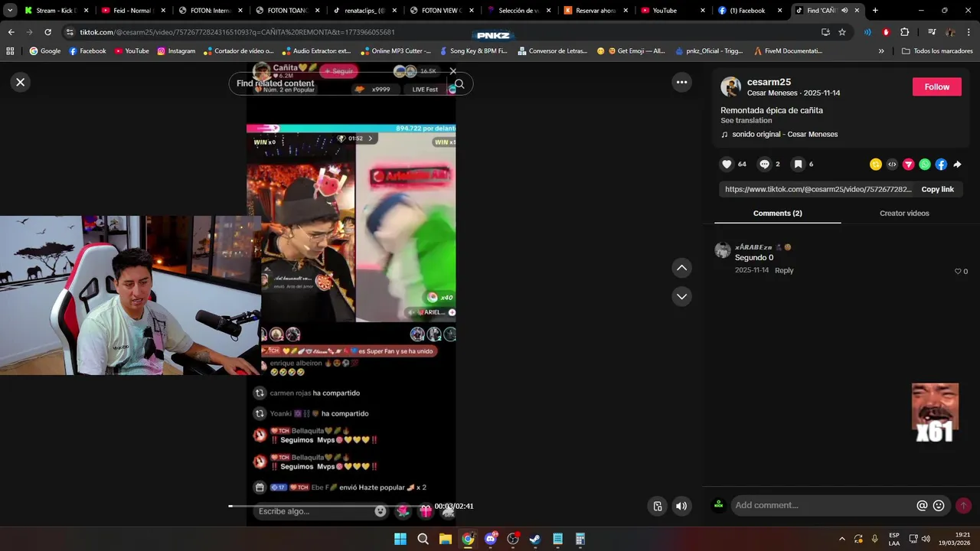This screenshot has height=551, width=980.
Task: Switch to the Feid - Normal YouTube browser tab
Action: (x=132, y=11)
